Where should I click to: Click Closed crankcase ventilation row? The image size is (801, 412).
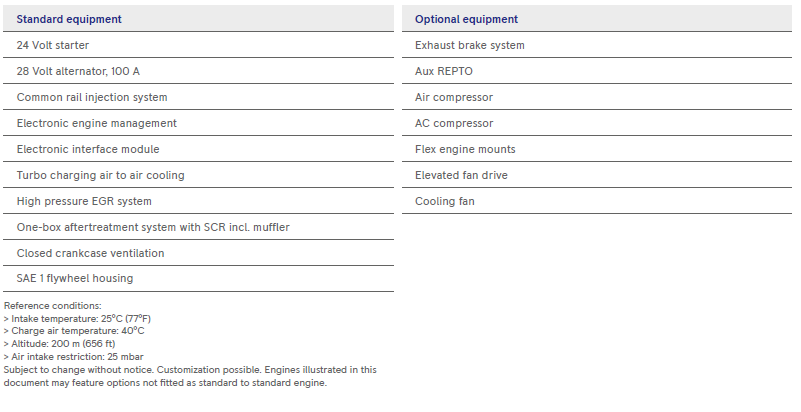coord(198,253)
